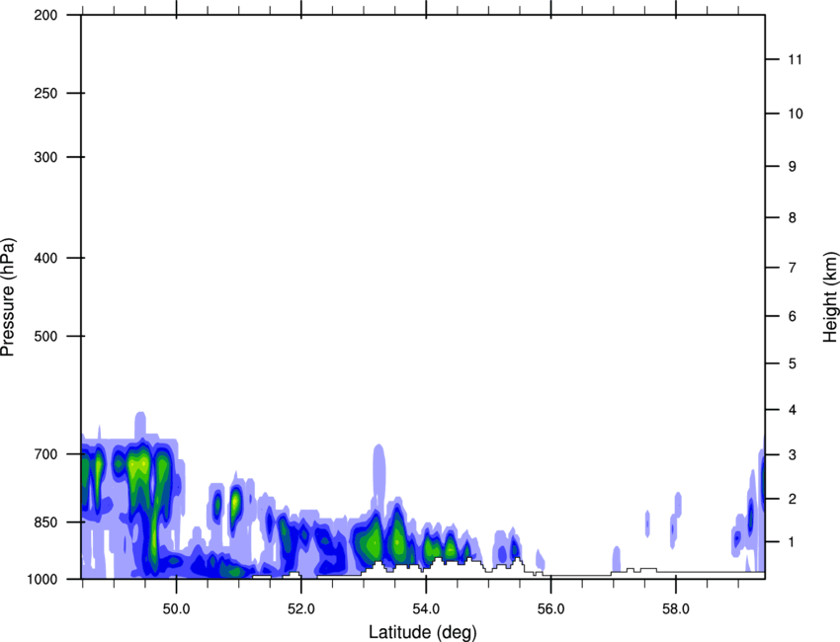The height and width of the screenshot is (642, 840).
Task: Select the 10 km height label
Action: [x=795, y=114]
